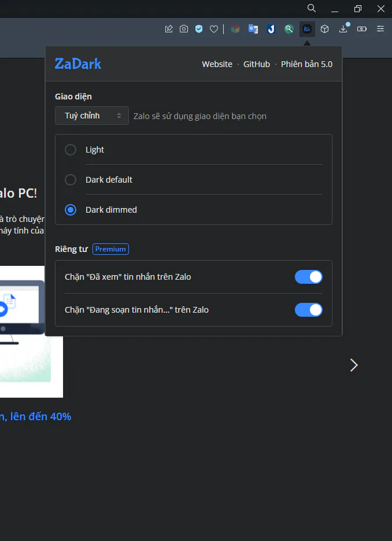Open the Tuỳ chỉnh theme dropdown
392x541 pixels.
coord(92,116)
